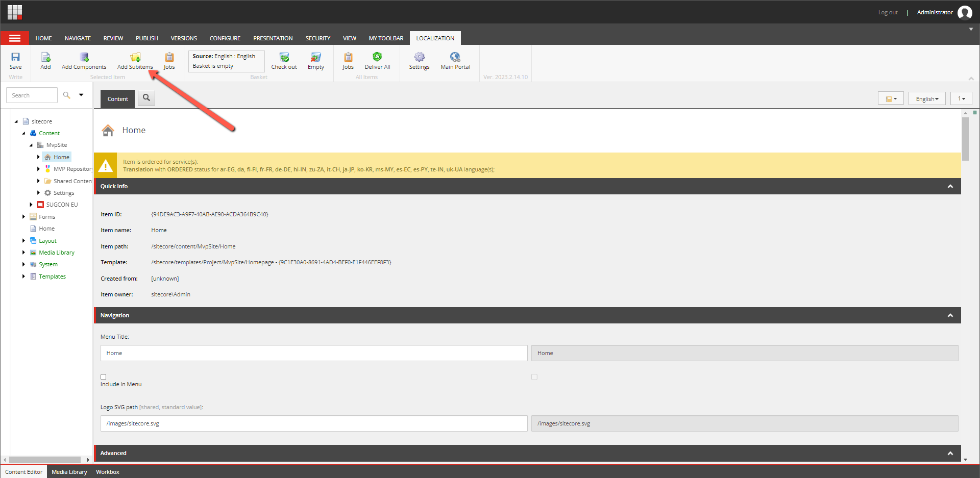Open the VIEW ribbon tab

pyautogui.click(x=350, y=38)
